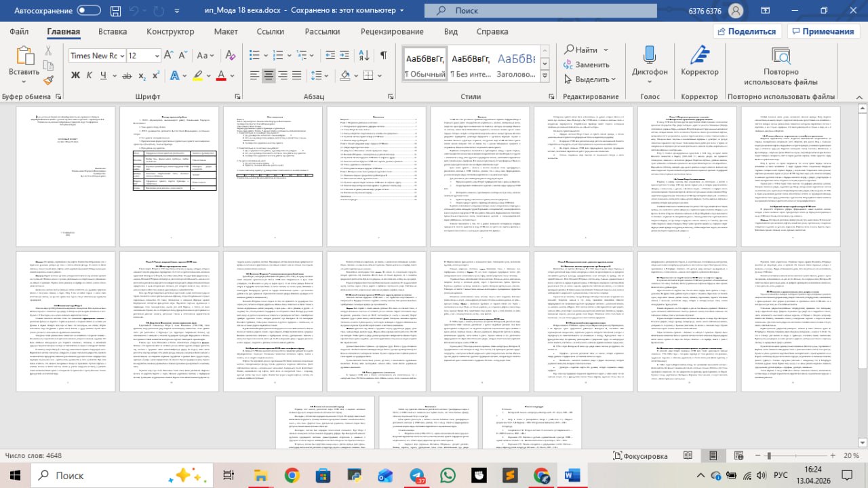Toggle show paragraph marks ¶
The image size is (868, 488).
[x=384, y=56]
